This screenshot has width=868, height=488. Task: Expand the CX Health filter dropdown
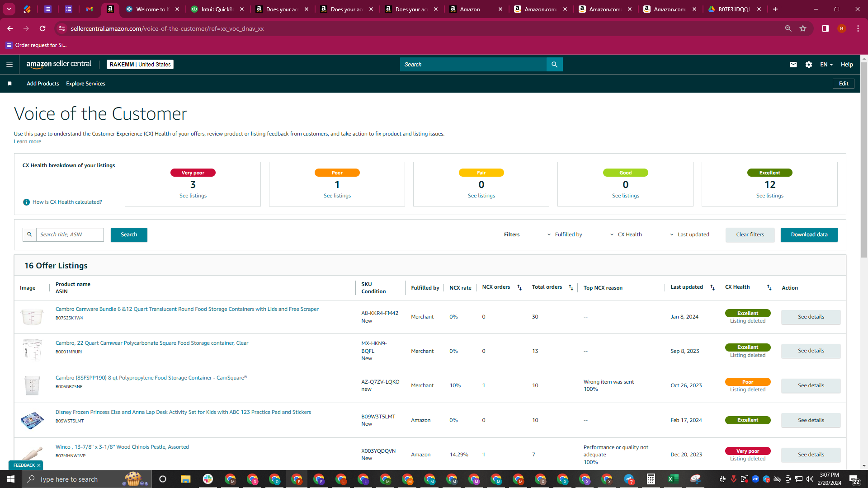[626, 235]
